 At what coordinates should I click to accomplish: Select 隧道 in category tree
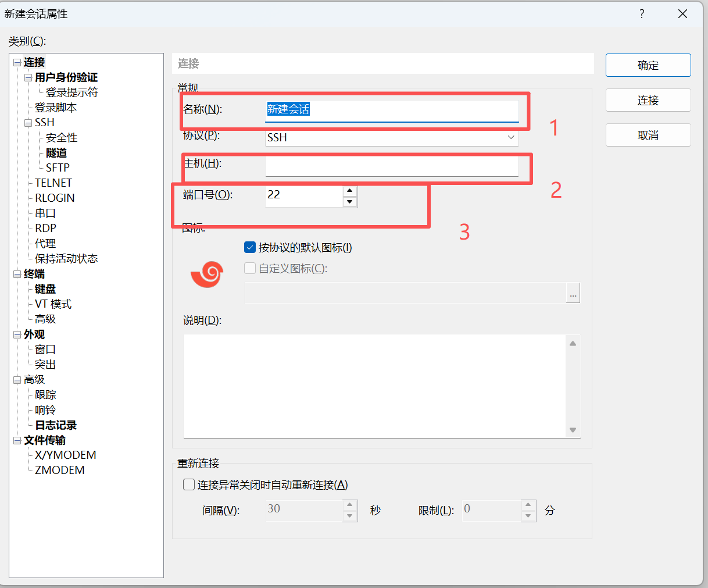[56, 153]
